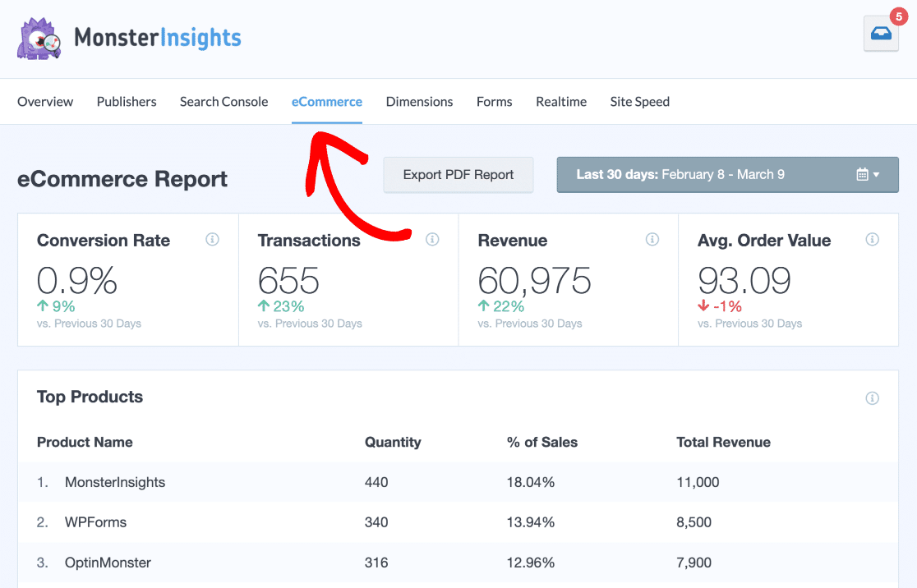Click quantity value 316
917x588 pixels.
[x=376, y=563]
